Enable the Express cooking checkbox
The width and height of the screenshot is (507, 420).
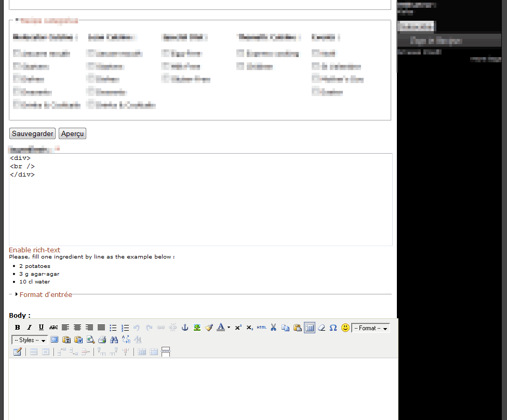[x=240, y=53]
